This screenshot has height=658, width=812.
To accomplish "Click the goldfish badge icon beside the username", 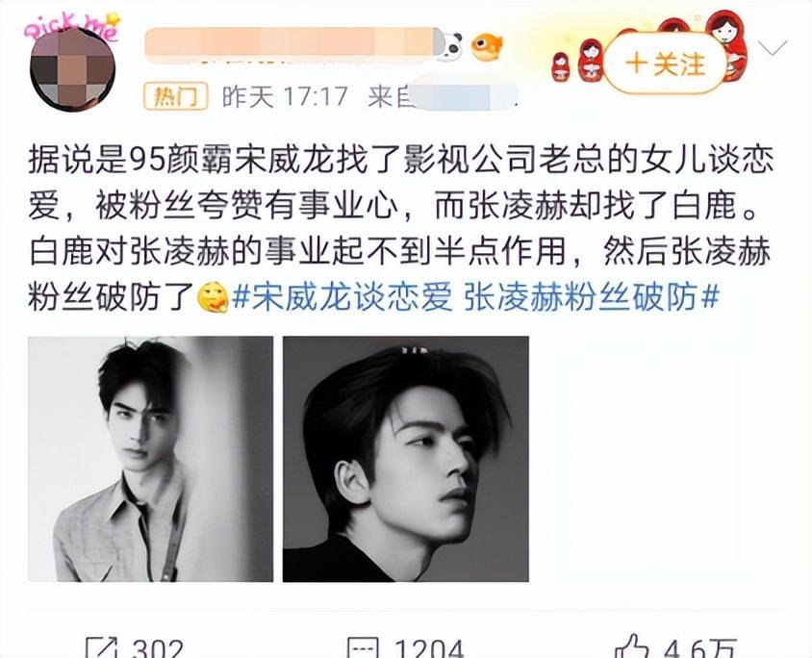I will pos(486,45).
